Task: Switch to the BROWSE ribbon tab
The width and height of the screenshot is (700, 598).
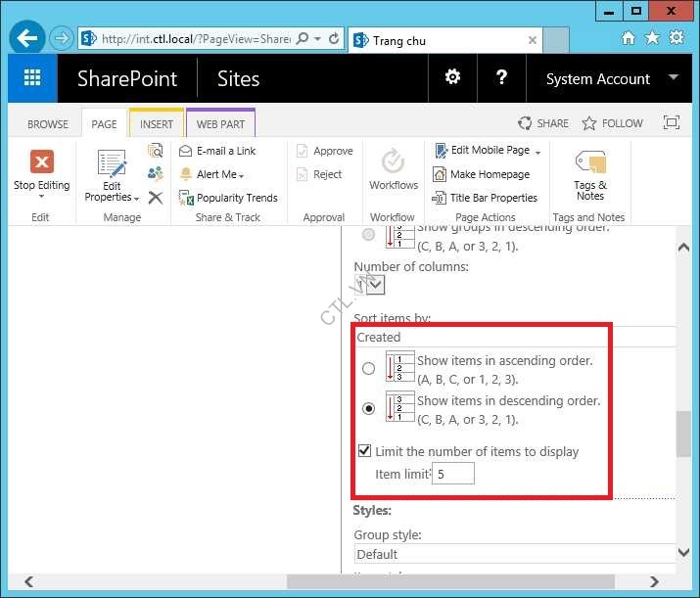Action: coord(48,124)
